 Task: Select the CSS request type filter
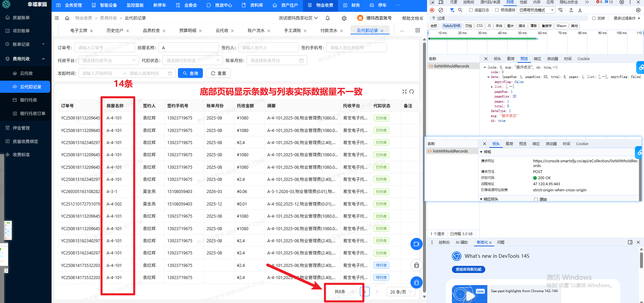480,26
